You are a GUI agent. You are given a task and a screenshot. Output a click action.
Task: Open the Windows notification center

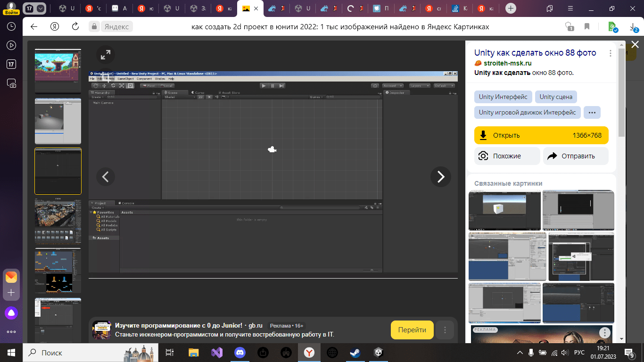coord(629,353)
